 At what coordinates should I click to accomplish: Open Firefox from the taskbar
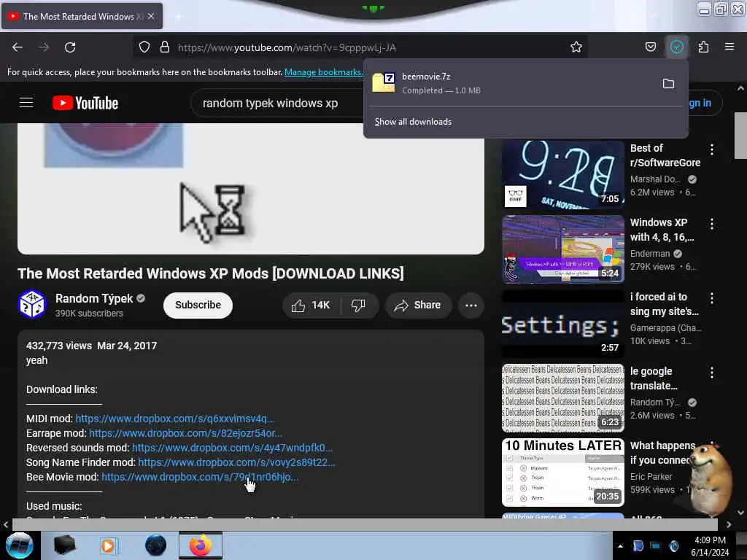coord(201,545)
